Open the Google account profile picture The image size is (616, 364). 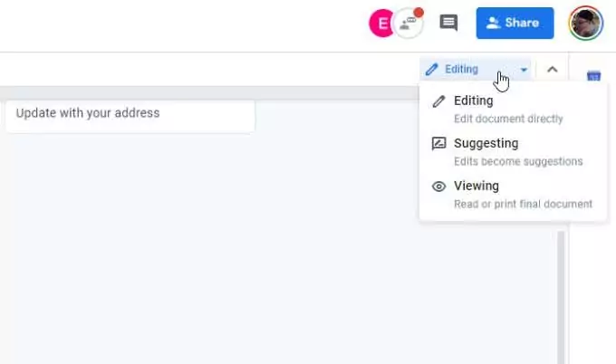(x=585, y=24)
